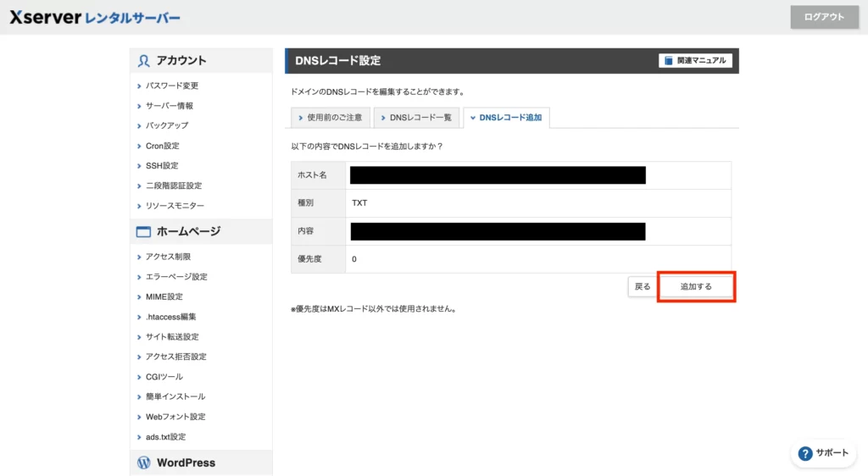
Task: Select the DNSレコード追加 tab
Action: coord(506,118)
